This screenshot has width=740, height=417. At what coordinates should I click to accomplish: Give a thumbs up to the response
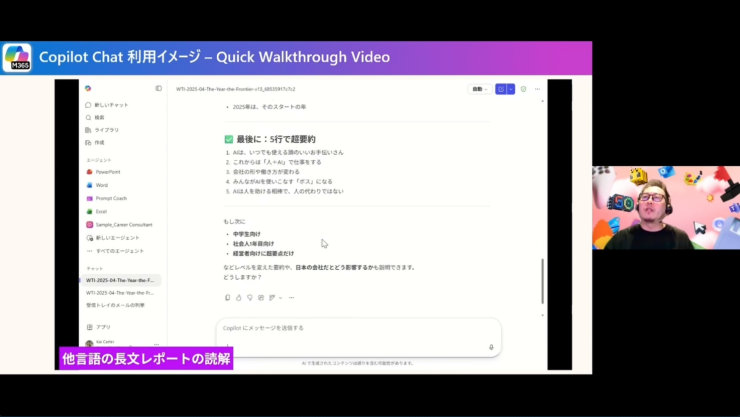click(x=239, y=298)
